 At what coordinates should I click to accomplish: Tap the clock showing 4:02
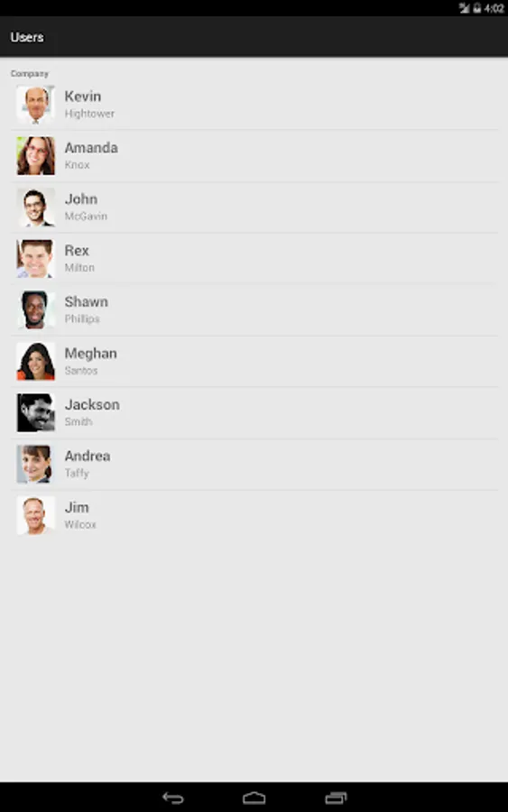tap(494, 8)
